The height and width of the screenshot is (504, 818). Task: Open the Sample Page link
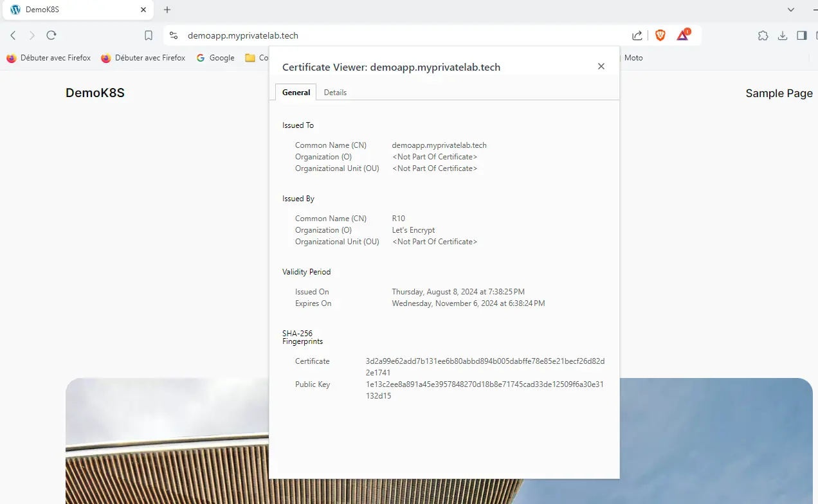tap(779, 93)
